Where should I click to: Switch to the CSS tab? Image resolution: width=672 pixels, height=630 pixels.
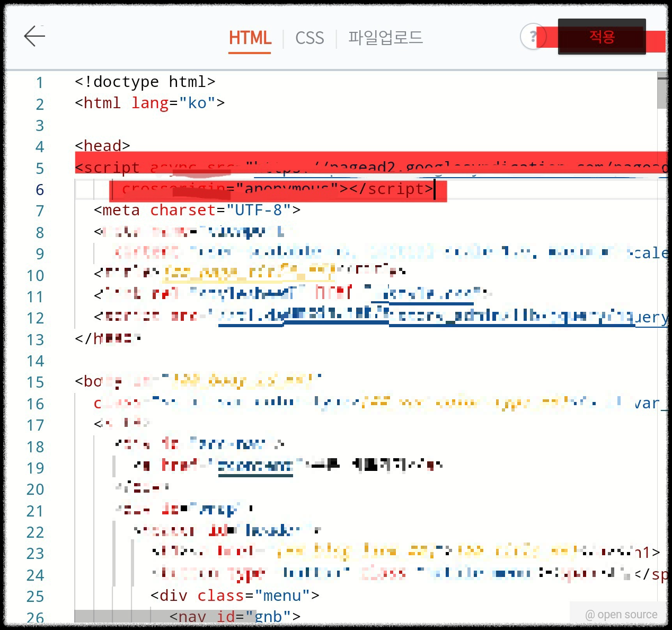[310, 38]
